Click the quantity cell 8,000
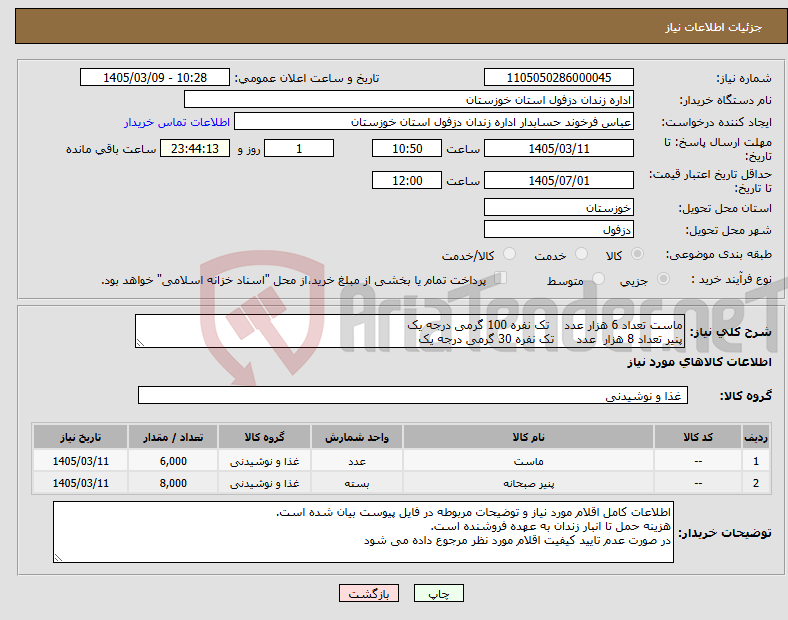 pyautogui.click(x=173, y=483)
